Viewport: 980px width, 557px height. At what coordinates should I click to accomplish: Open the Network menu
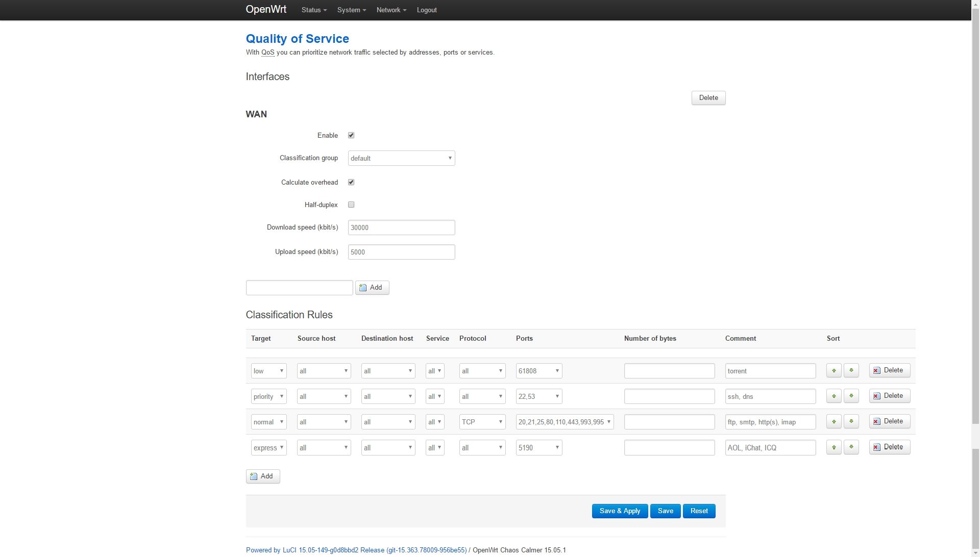391,10
